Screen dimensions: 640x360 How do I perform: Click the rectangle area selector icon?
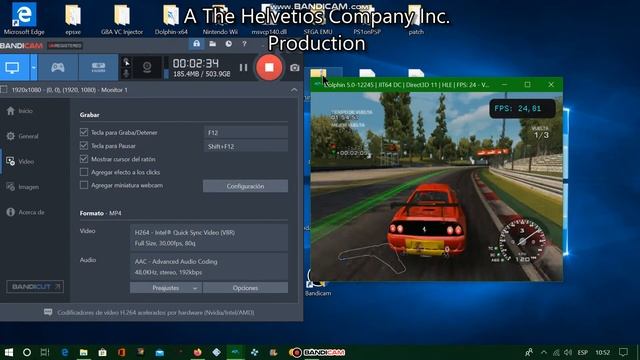4,89
